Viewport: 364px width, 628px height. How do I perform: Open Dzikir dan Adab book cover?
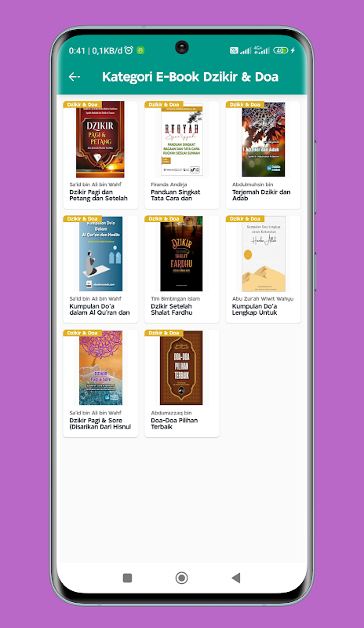[x=263, y=140]
